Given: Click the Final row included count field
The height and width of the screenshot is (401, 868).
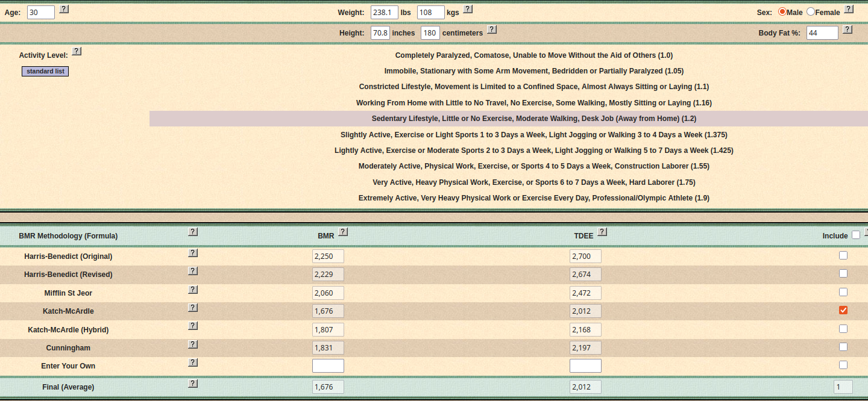Looking at the screenshot, I should tap(843, 387).
